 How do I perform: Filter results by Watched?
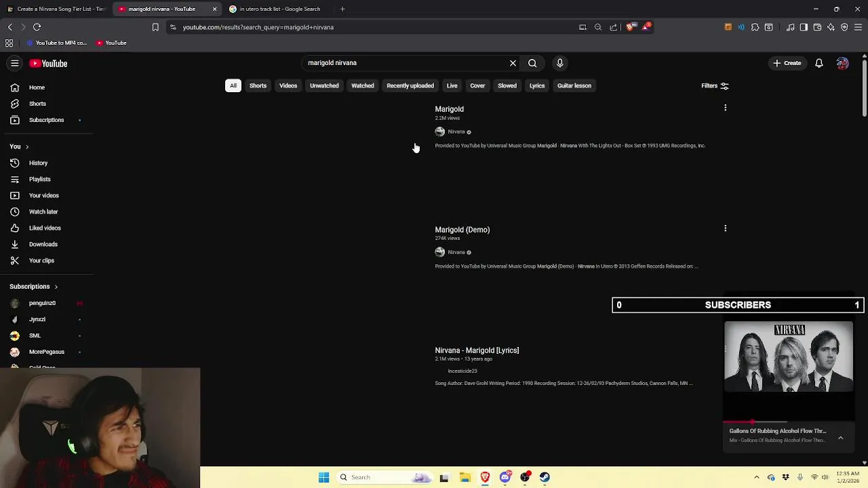[x=363, y=86]
